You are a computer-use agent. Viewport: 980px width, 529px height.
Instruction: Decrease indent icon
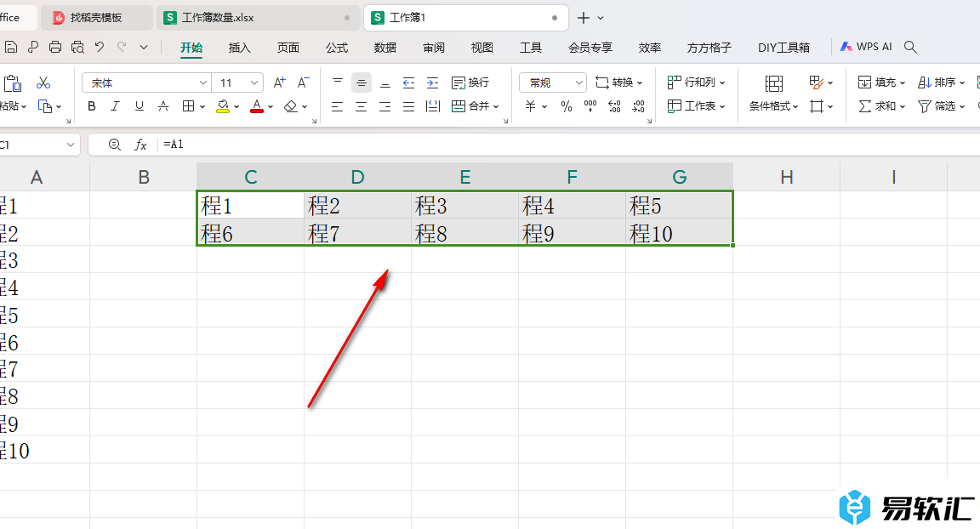click(408, 82)
